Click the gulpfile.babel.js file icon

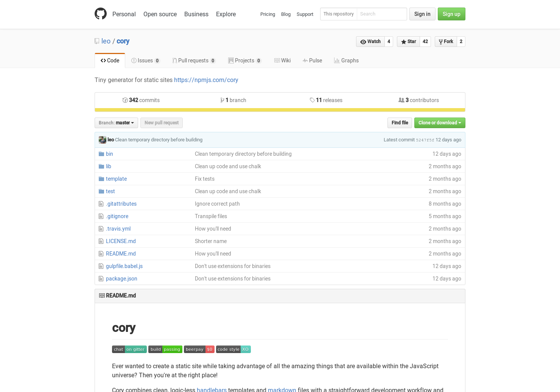(x=101, y=266)
